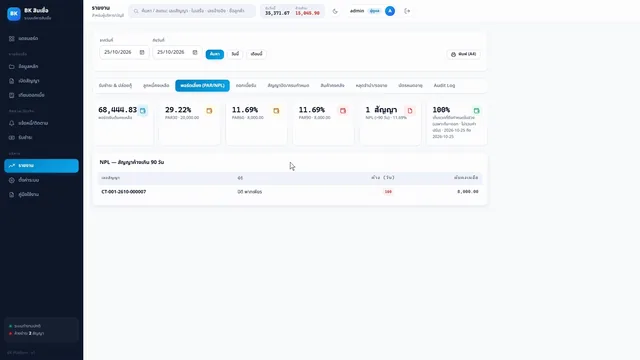The height and width of the screenshot is (360, 640).
Task: Switch to the tab just before Audit Log
Action: (410, 86)
